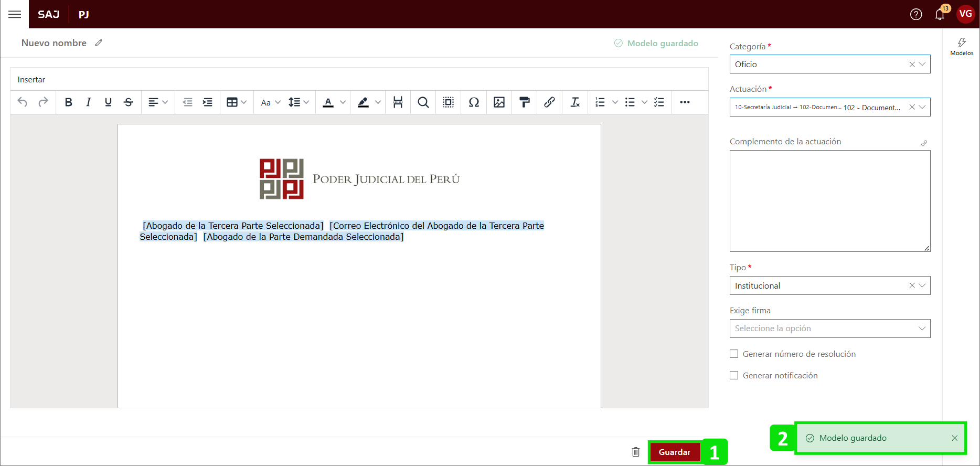The width and height of the screenshot is (980, 466).
Task: Delete the model with the trash icon
Action: (636, 452)
